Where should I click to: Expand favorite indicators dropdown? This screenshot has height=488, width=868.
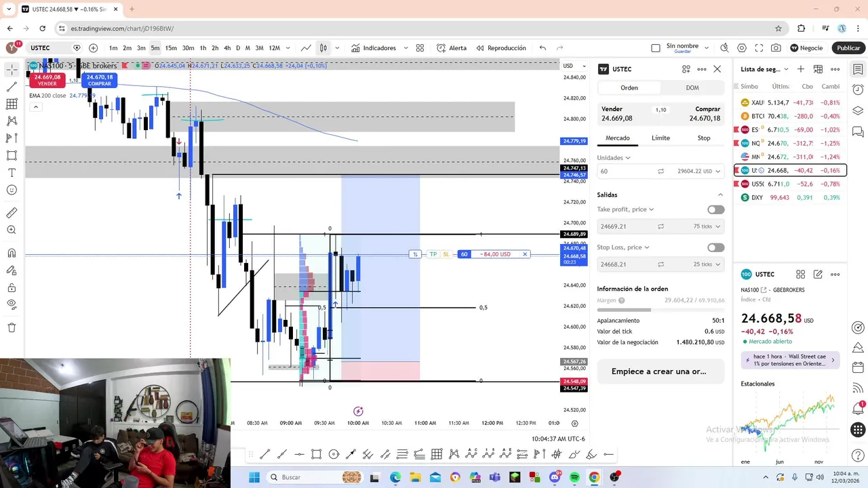tap(406, 48)
